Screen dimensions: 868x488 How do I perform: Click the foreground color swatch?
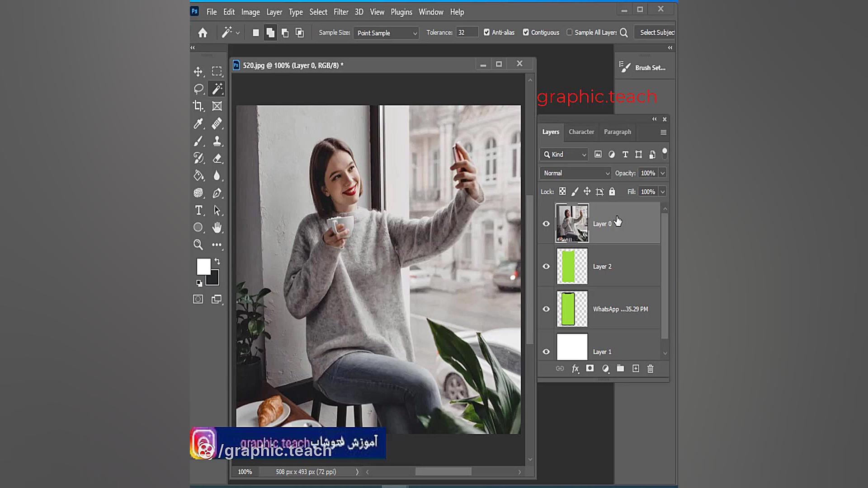coord(204,266)
